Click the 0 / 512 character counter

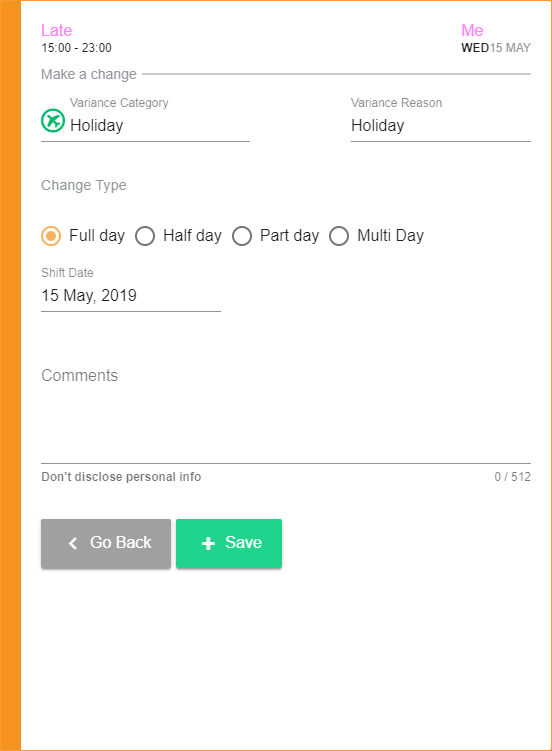coord(513,477)
